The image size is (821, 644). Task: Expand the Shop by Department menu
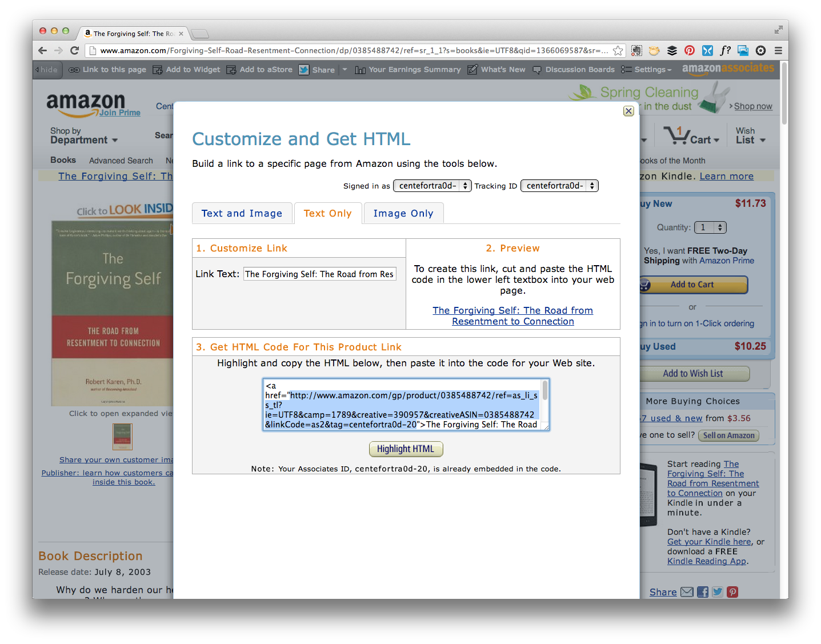coord(83,135)
